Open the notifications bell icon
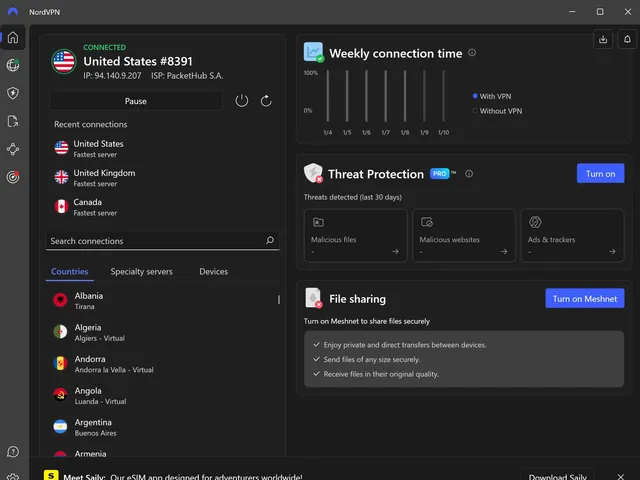The image size is (640, 480). click(627, 40)
